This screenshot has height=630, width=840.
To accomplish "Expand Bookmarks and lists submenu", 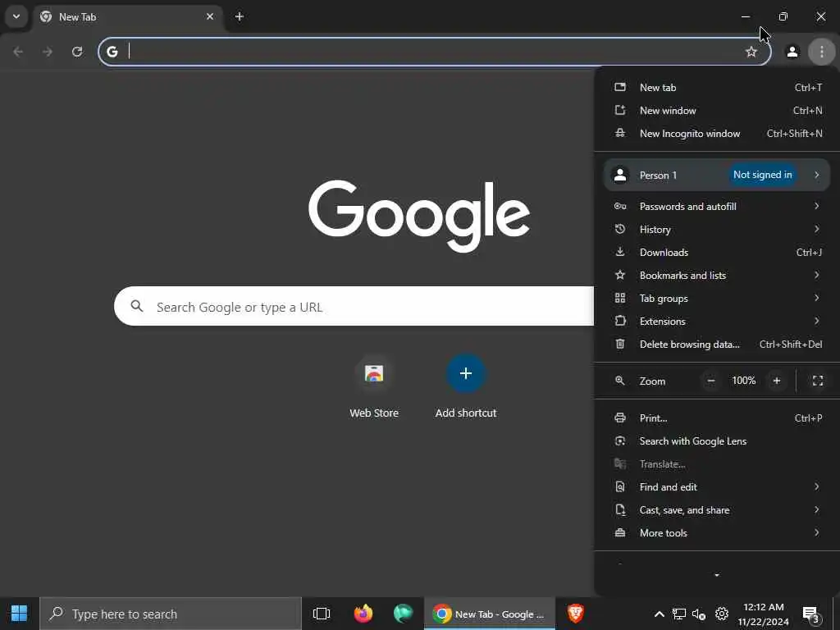I will click(717, 276).
